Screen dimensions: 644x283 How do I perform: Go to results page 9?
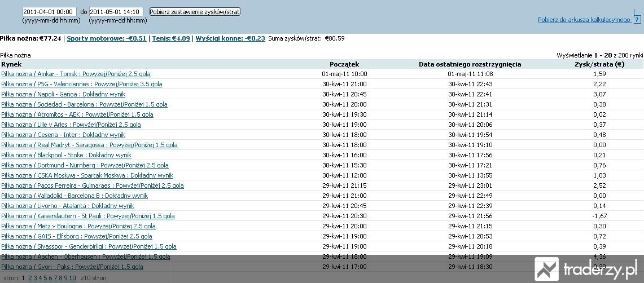[65, 278]
